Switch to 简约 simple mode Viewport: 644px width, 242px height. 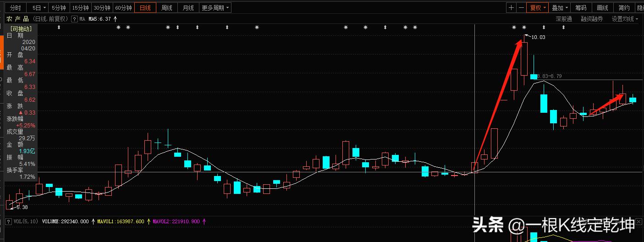tap(624, 8)
